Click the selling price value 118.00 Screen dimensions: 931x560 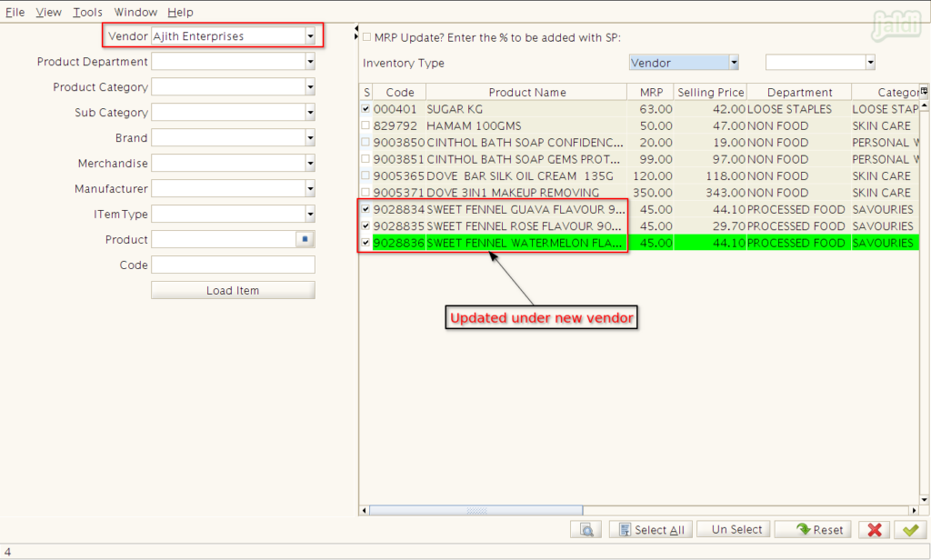(726, 175)
